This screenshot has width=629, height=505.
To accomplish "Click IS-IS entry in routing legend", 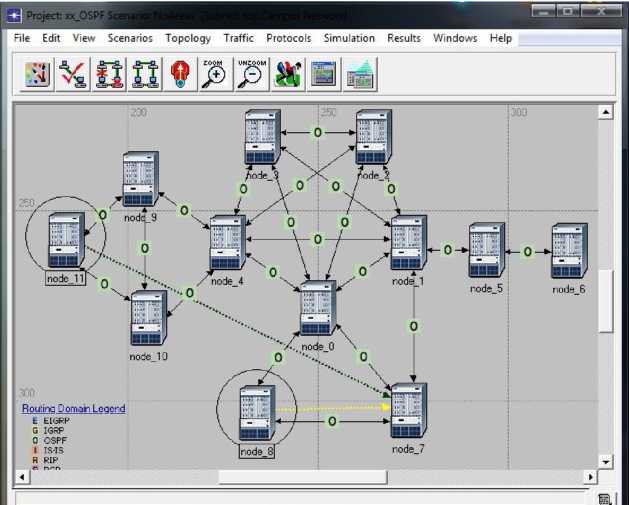I will tap(49, 450).
